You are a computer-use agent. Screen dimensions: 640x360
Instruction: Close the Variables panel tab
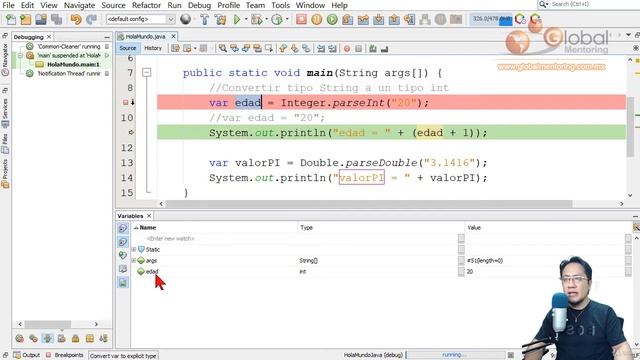(149, 216)
